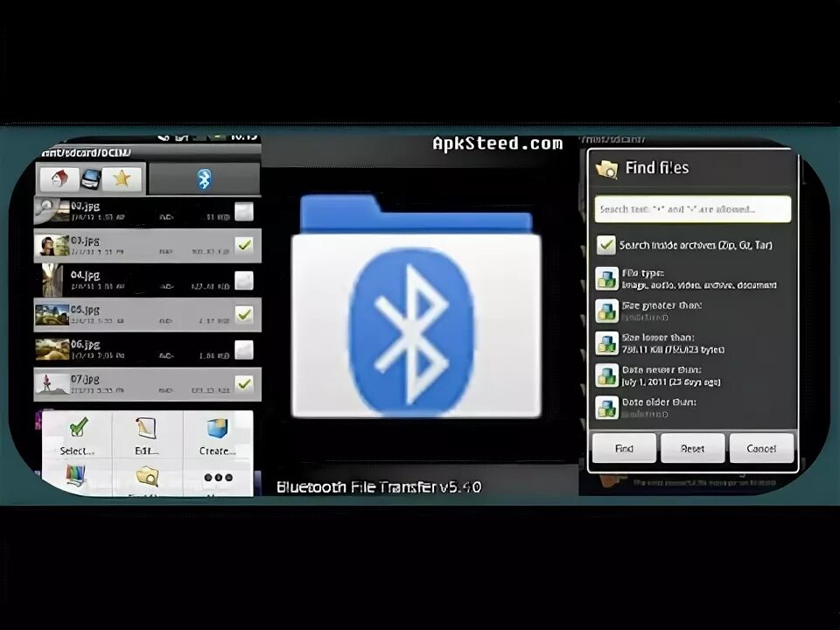Open the Favorites star icon
Screen dimensions: 840x630
click(x=122, y=178)
